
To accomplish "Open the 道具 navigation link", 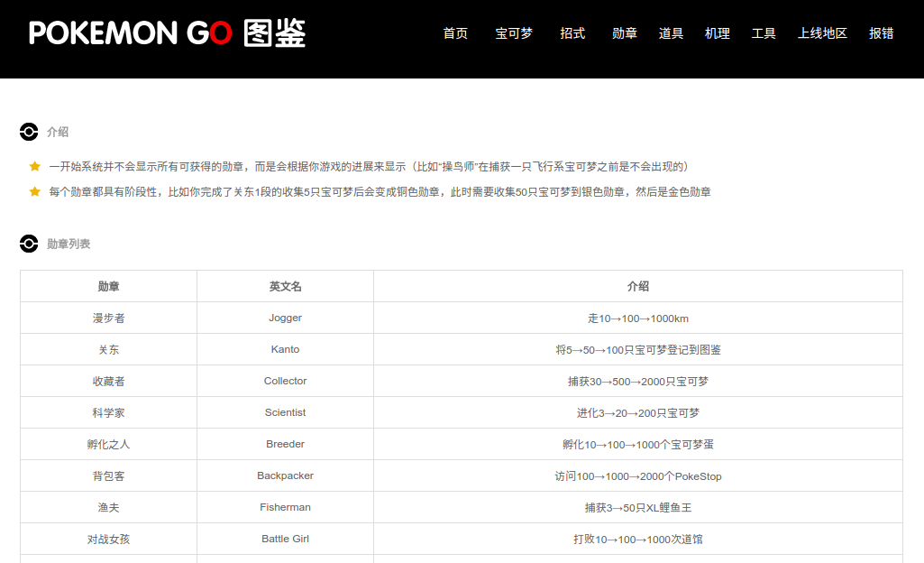I will [672, 33].
